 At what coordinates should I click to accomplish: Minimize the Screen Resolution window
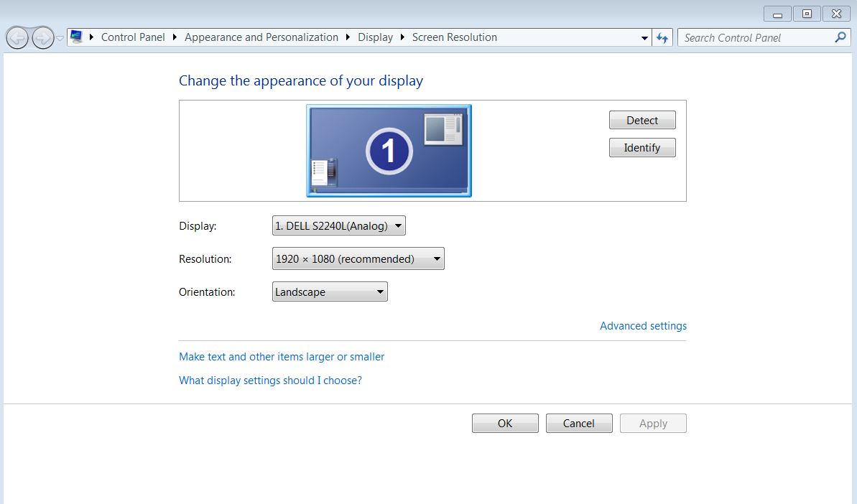(777, 14)
